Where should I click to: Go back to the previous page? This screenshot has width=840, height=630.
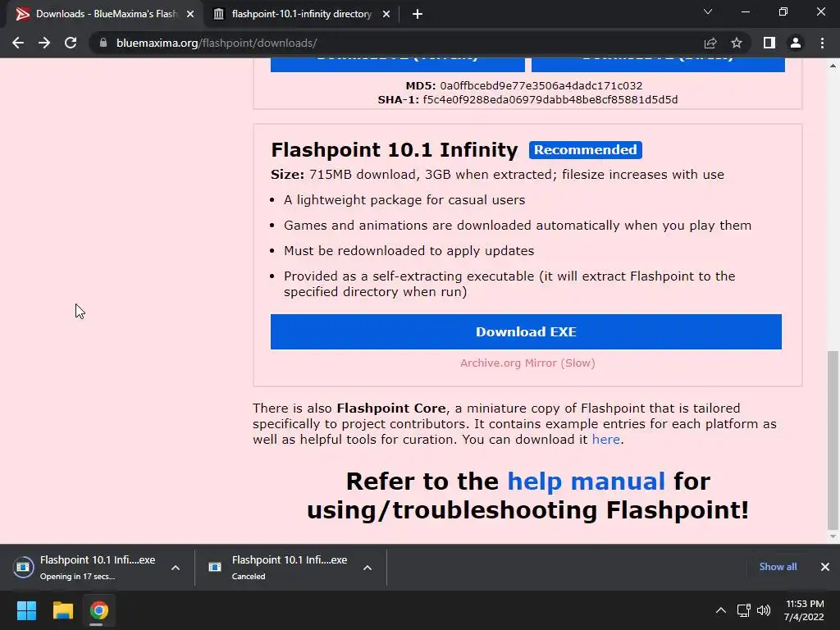coord(18,43)
